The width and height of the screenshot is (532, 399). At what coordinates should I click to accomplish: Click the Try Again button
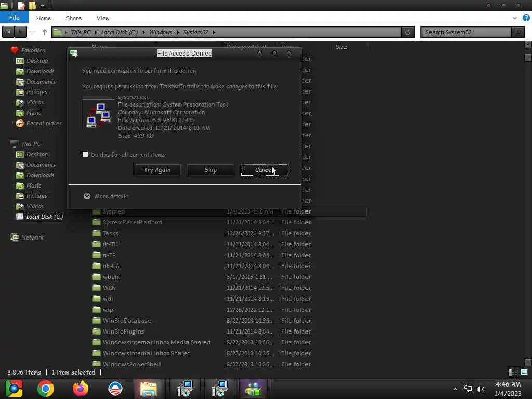(157, 170)
